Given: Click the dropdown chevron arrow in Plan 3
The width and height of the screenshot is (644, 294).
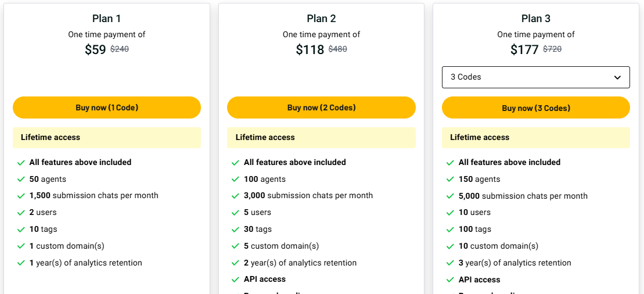Looking at the screenshot, I should (617, 77).
